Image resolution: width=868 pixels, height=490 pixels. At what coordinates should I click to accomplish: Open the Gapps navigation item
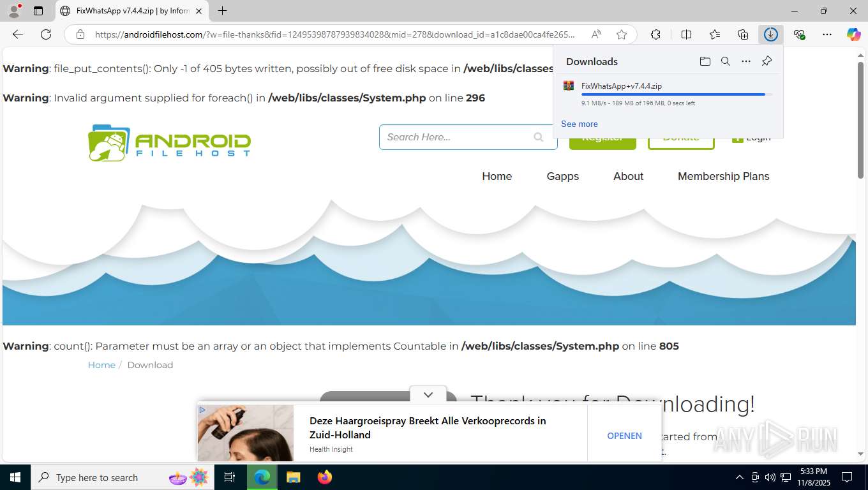click(562, 176)
